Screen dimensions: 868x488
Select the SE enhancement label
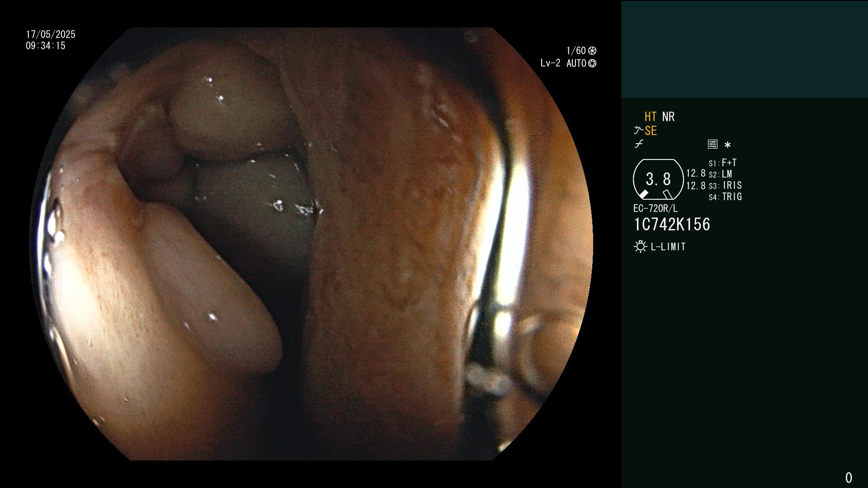[x=651, y=131]
